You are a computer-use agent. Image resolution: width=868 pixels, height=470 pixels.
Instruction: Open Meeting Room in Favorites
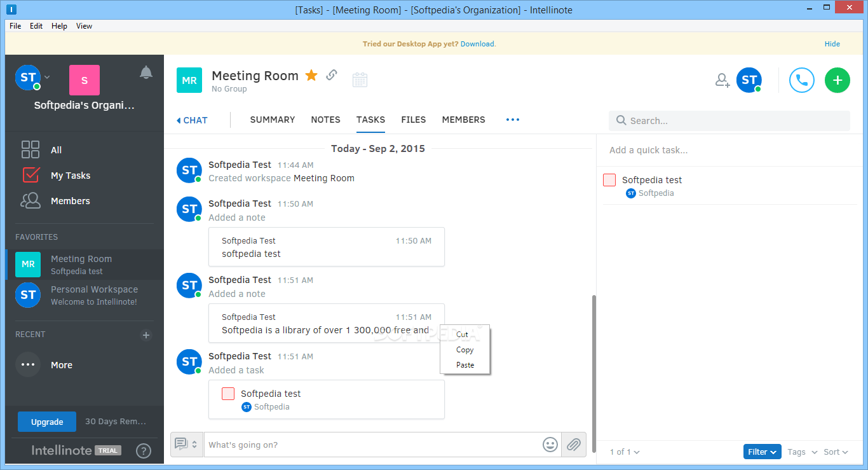pyautogui.click(x=85, y=265)
